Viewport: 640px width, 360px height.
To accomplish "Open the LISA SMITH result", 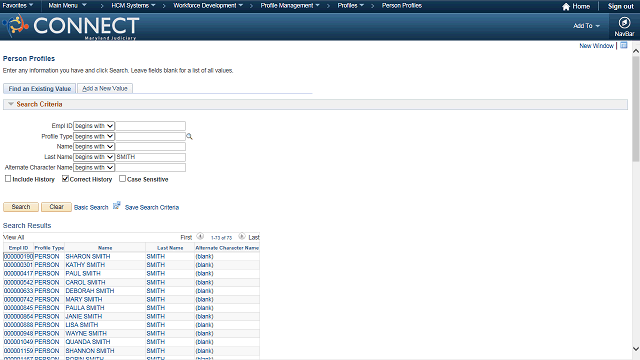I will [82, 325].
